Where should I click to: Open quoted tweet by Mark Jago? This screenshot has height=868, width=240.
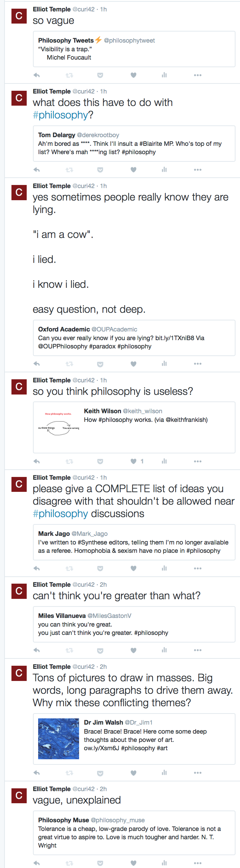pyautogui.click(x=134, y=542)
